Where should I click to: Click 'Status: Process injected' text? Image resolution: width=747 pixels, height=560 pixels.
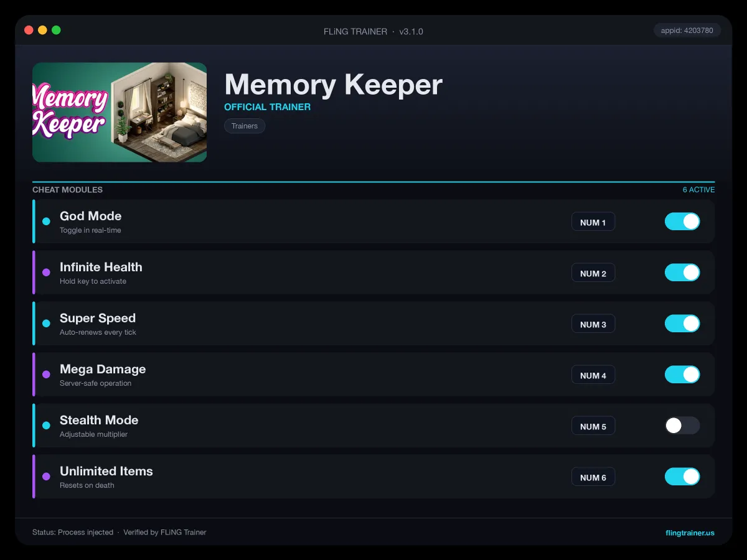pyautogui.click(x=73, y=533)
